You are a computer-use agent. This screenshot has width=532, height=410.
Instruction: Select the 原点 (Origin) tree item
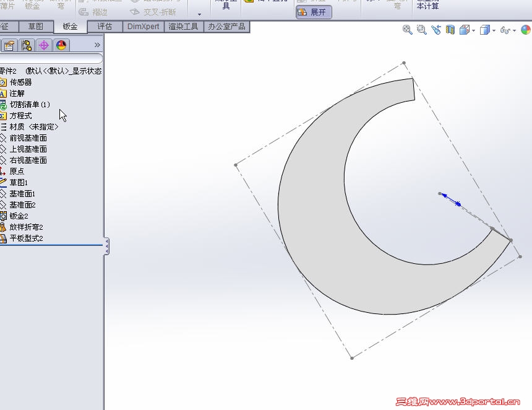point(17,171)
